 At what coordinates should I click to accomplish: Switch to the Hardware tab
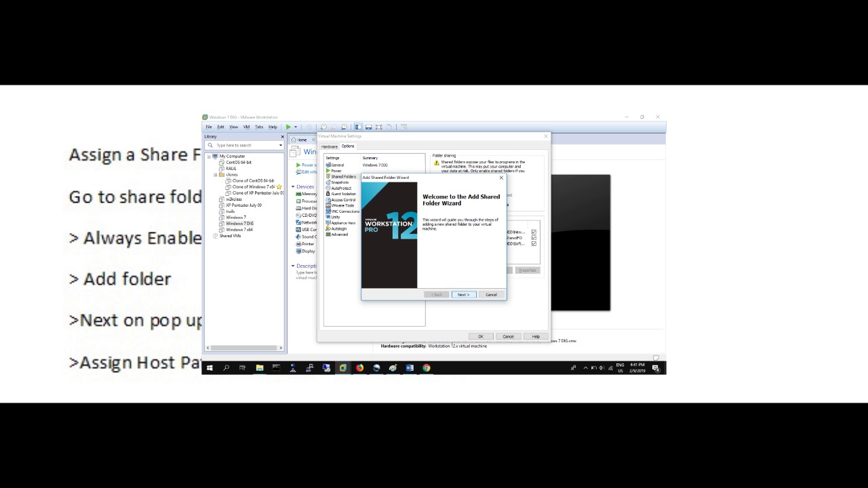click(x=330, y=146)
